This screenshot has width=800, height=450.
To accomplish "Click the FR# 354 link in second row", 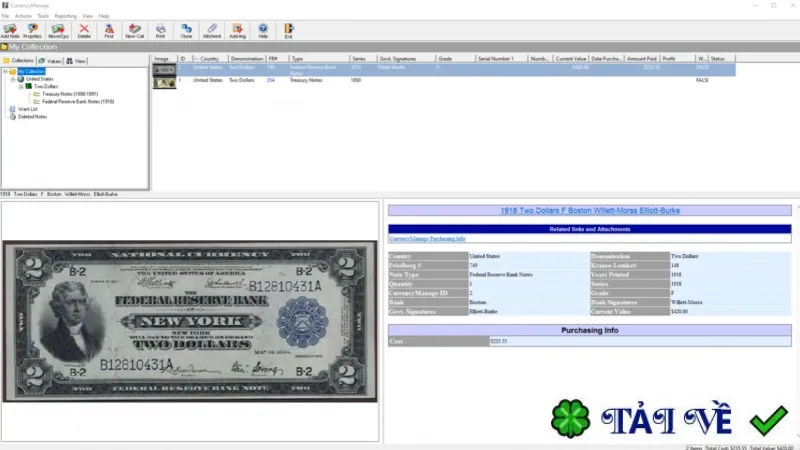I will tap(271, 80).
